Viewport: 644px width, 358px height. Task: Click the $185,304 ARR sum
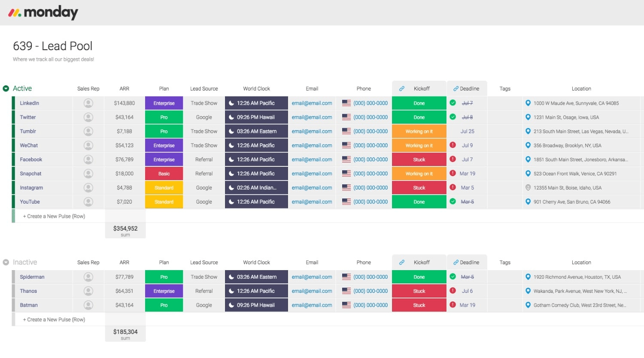[x=125, y=332]
